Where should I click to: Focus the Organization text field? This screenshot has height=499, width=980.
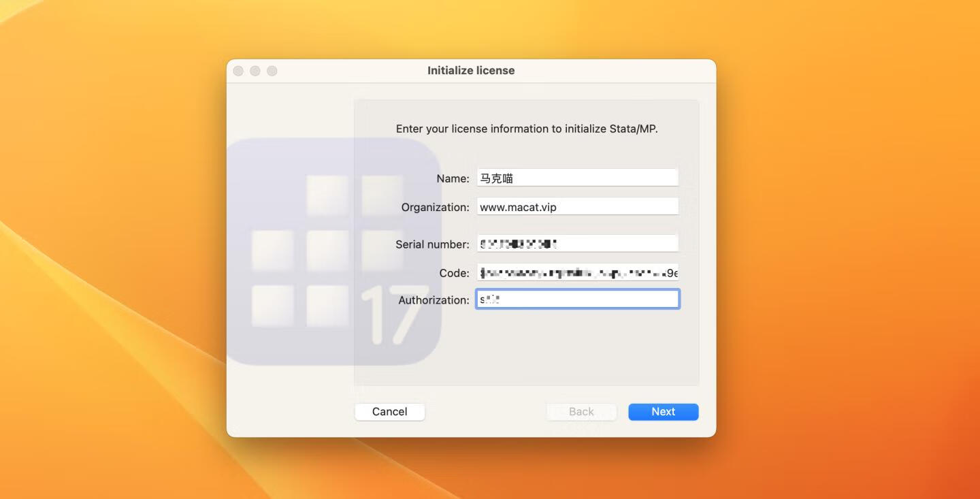[x=577, y=207]
